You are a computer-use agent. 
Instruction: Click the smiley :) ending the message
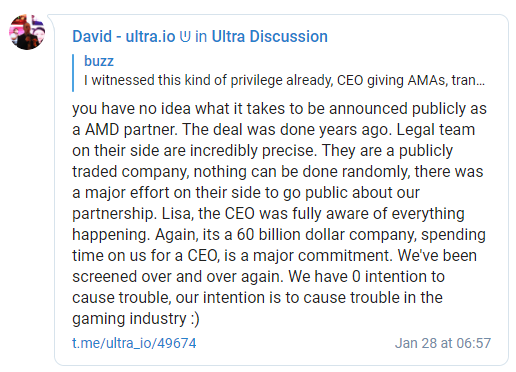coord(195,319)
